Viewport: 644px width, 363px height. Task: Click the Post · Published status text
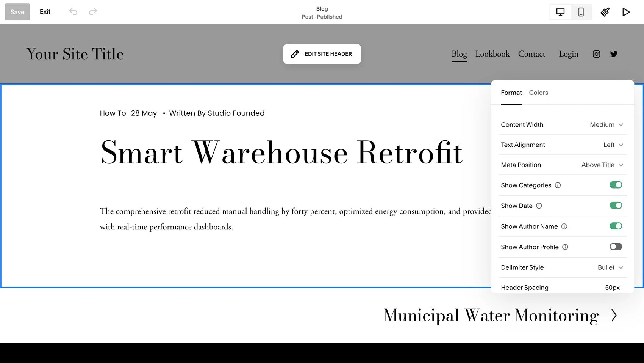click(322, 17)
